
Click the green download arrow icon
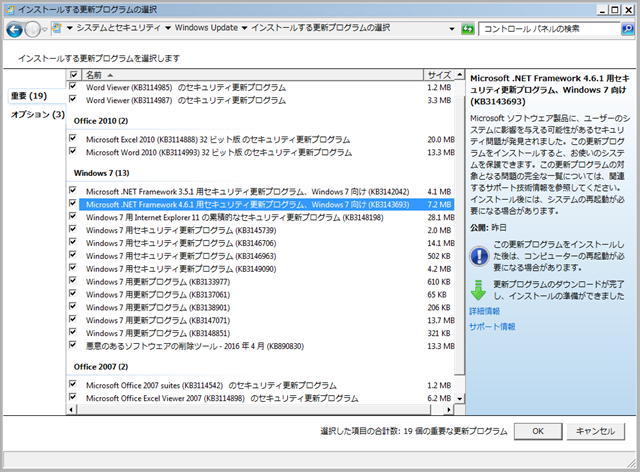pyautogui.click(x=478, y=290)
